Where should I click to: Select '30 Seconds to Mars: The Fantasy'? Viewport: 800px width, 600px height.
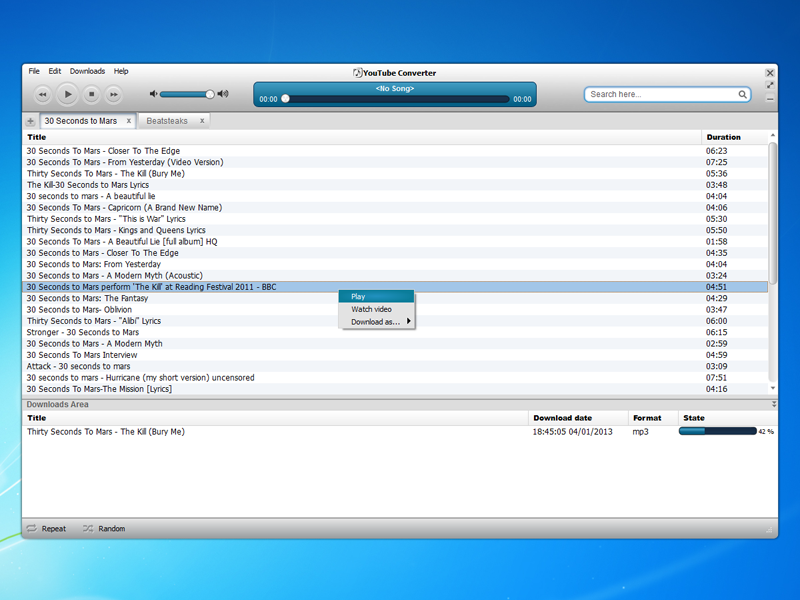tap(395, 298)
